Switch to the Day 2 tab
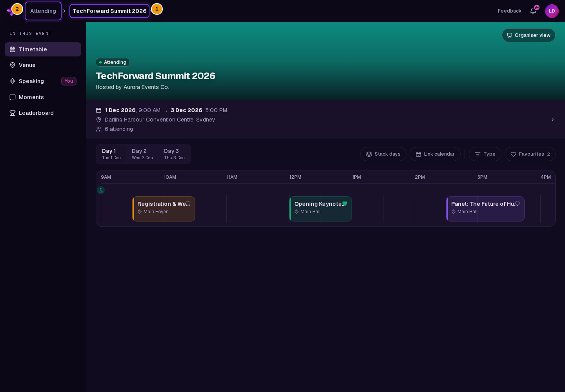 coord(142,154)
